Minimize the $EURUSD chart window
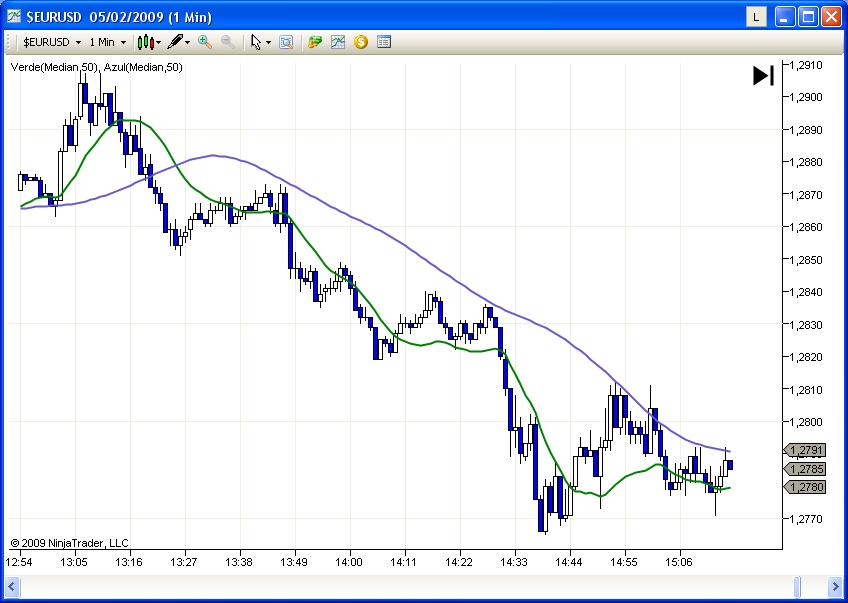 [x=785, y=17]
